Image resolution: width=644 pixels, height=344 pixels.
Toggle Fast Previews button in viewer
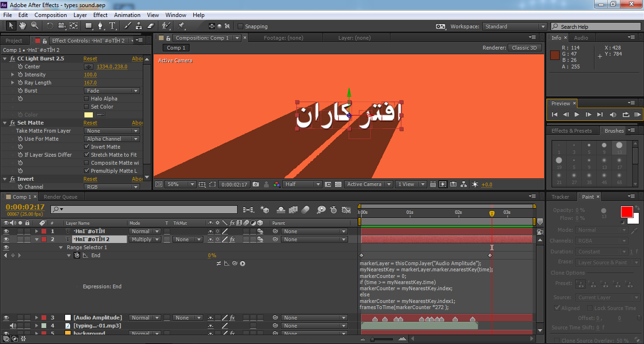click(x=444, y=184)
